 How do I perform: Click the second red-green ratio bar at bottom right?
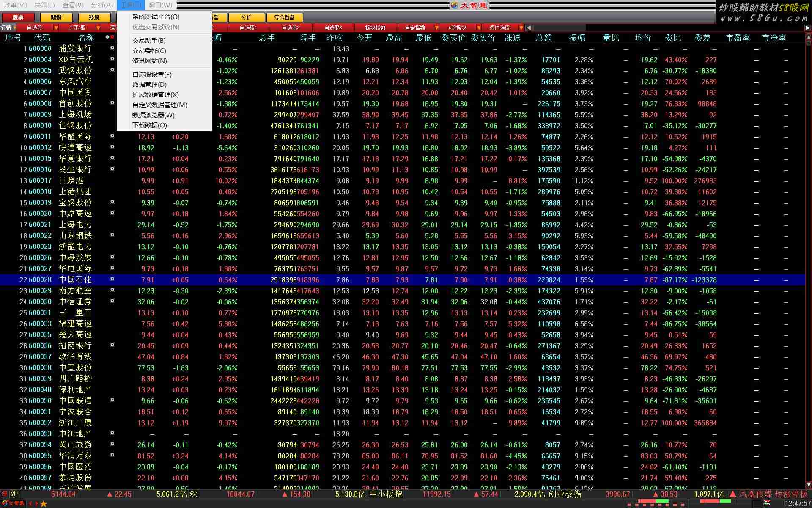click(x=716, y=502)
